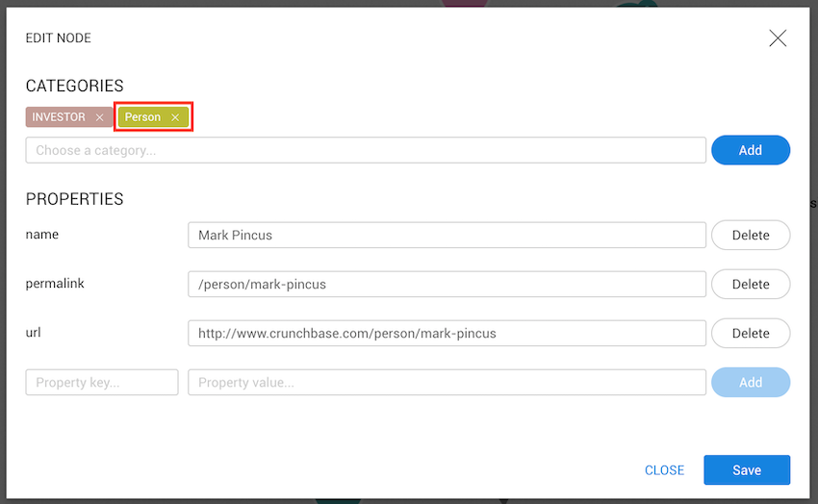
Task: Focus the Property value input
Action: point(447,382)
